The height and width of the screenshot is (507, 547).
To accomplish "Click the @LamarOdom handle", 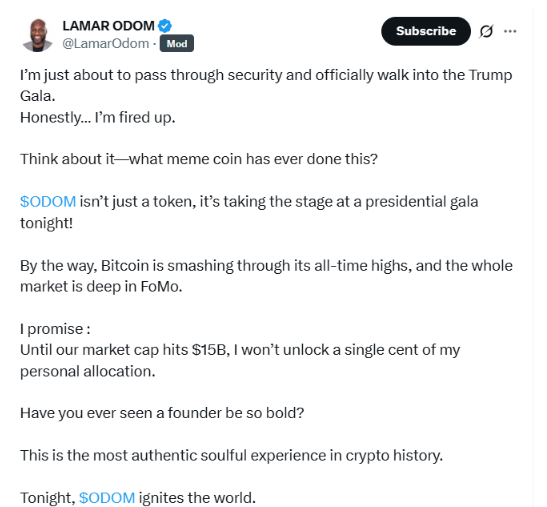I will (x=106, y=44).
